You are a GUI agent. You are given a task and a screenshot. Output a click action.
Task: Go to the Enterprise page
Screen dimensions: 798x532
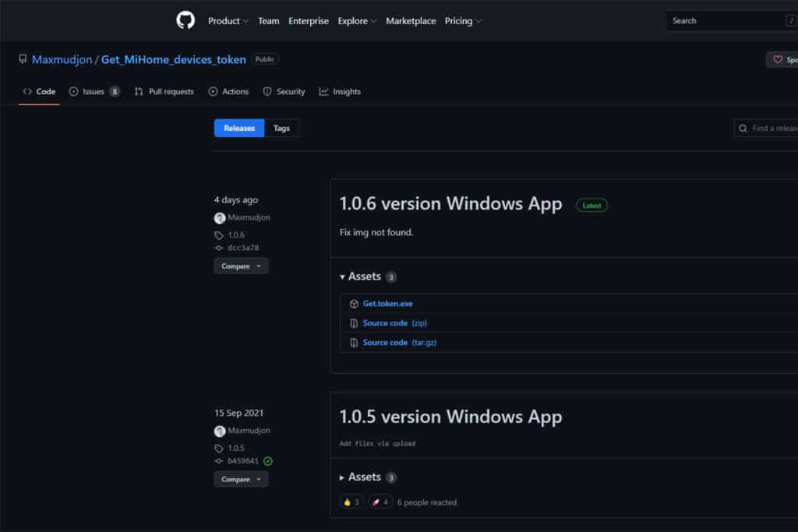(309, 21)
